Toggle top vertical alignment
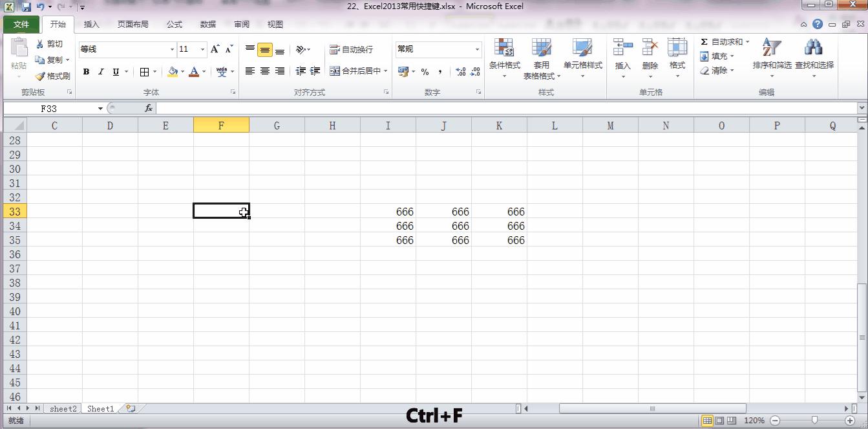The width and height of the screenshot is (868, 429). tap(250, 50)
